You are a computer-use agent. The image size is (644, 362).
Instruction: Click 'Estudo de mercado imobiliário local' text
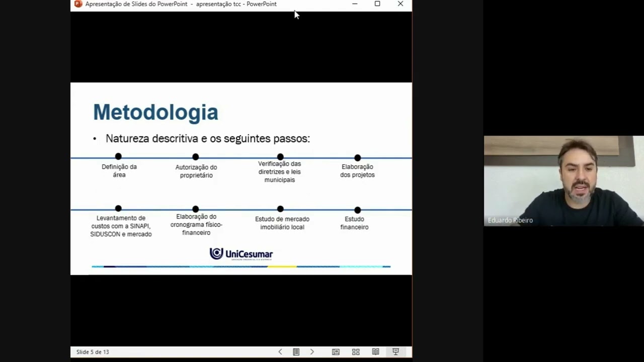282,223
